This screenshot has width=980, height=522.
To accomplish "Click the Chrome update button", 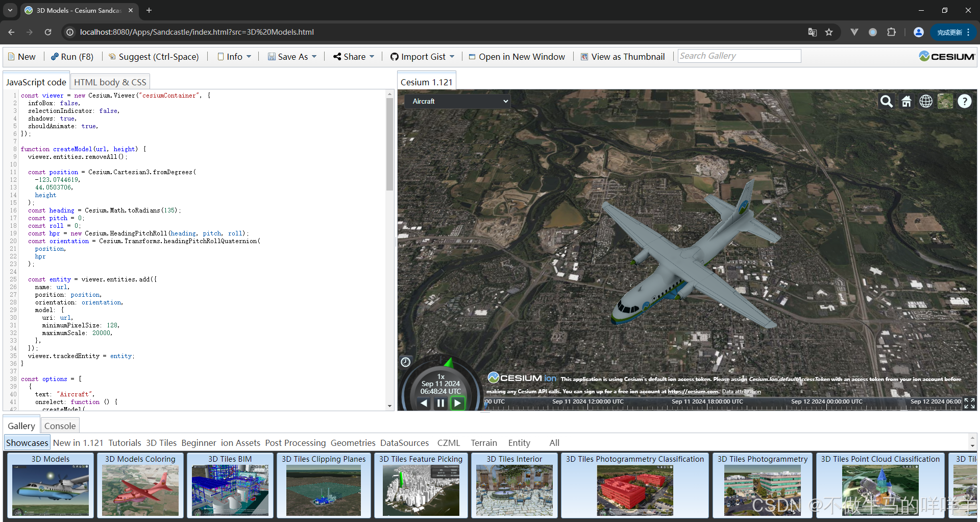I will 953,32.
